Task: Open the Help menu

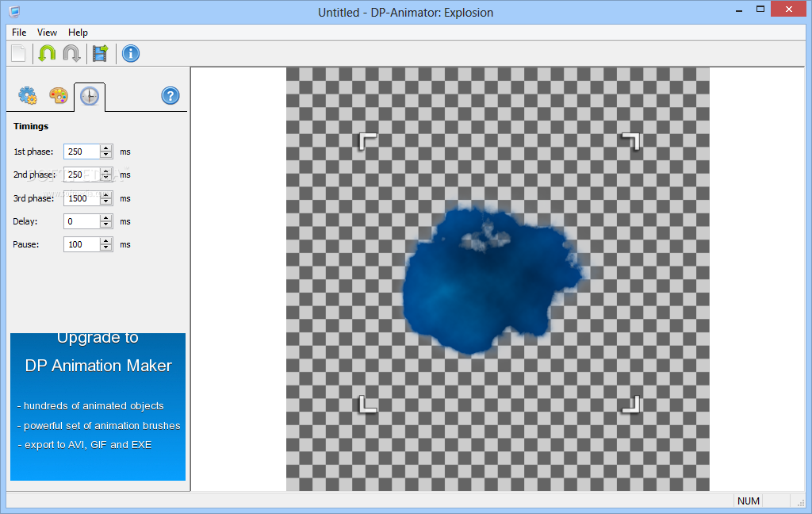Action: click(79, 32)
